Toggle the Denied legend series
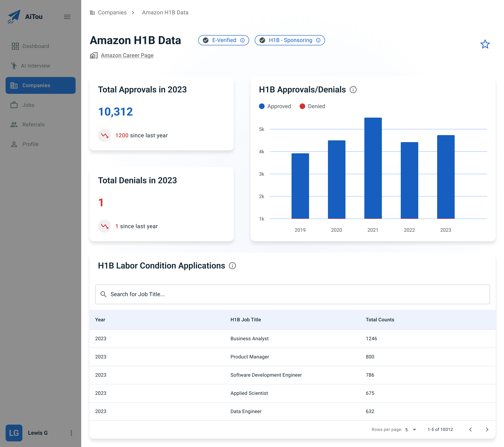The height and width of the screenshot is (447, 504). pos(312,106)
